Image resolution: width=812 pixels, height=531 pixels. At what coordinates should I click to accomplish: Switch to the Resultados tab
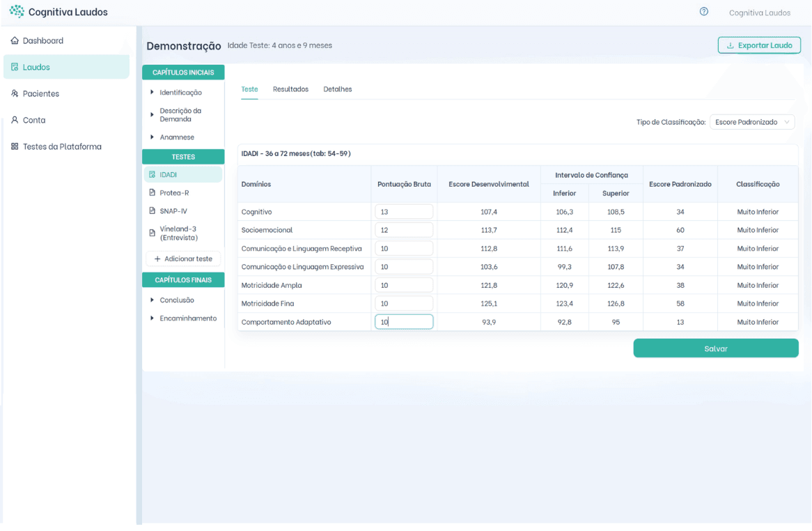point(290,89)
